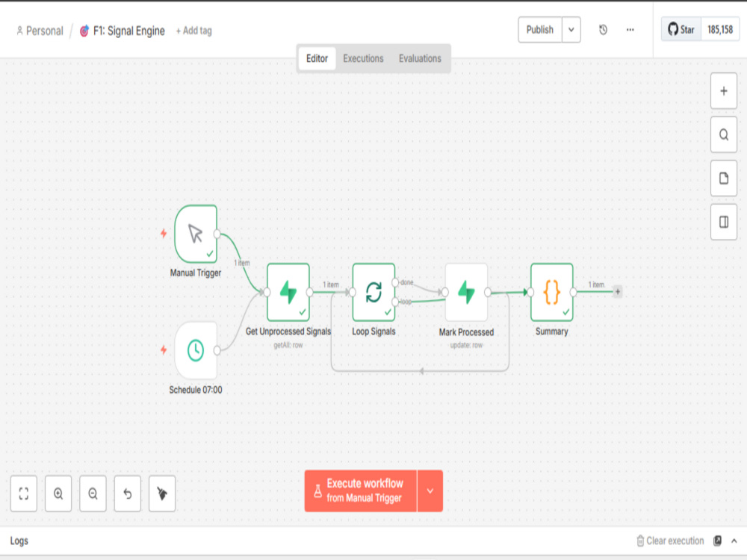Click plus connector after Summary node
Screen dimensions: 747x560
tap(618, 291)
